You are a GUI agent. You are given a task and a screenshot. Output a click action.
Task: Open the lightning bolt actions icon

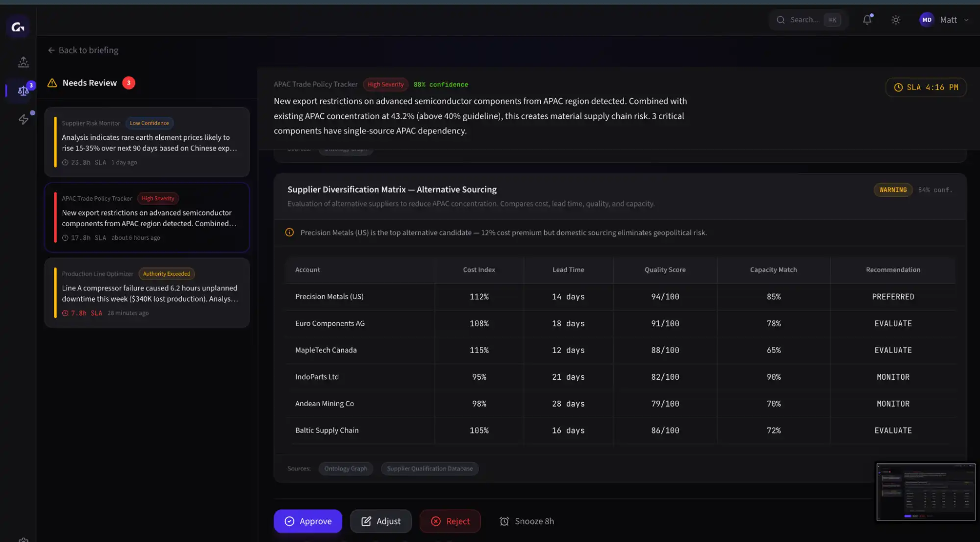click(23, 119)
